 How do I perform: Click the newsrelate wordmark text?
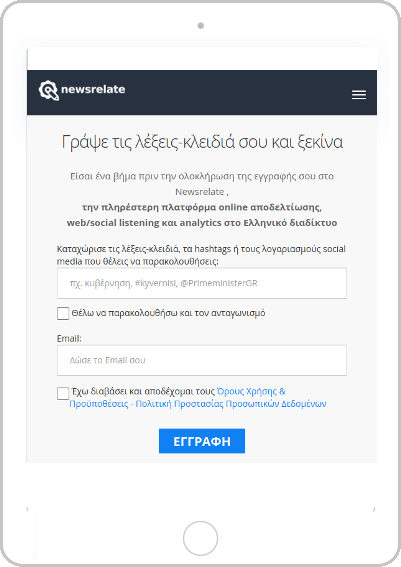point(93,89)
